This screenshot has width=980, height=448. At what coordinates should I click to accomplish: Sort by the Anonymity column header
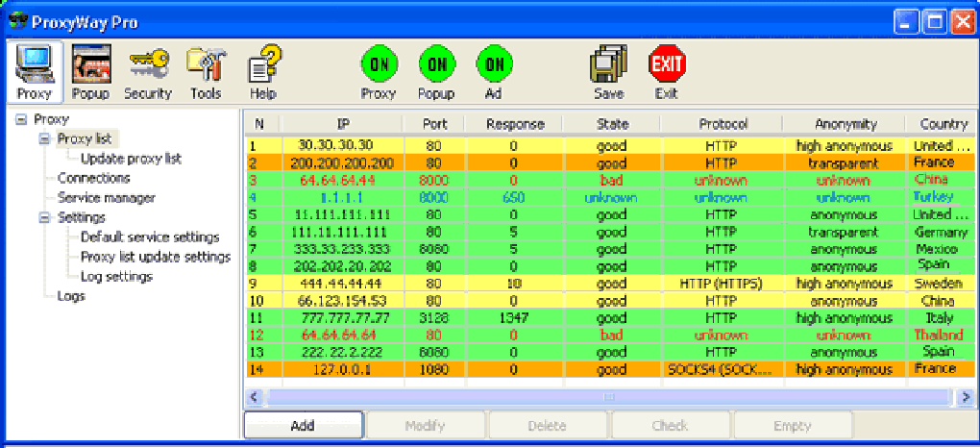pos(845,125)
